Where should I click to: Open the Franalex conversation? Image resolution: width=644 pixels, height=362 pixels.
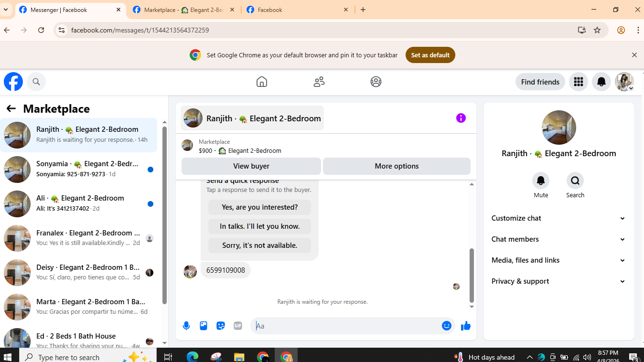(78, 238)
